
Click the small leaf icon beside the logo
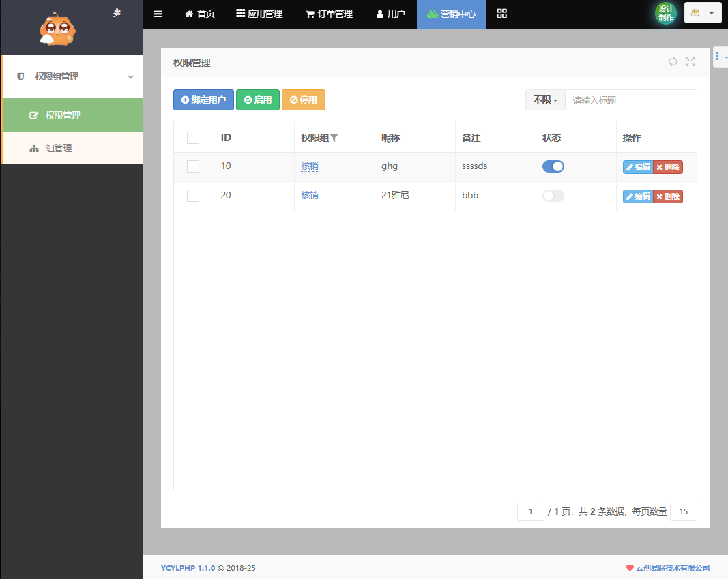tap(117, 12)
